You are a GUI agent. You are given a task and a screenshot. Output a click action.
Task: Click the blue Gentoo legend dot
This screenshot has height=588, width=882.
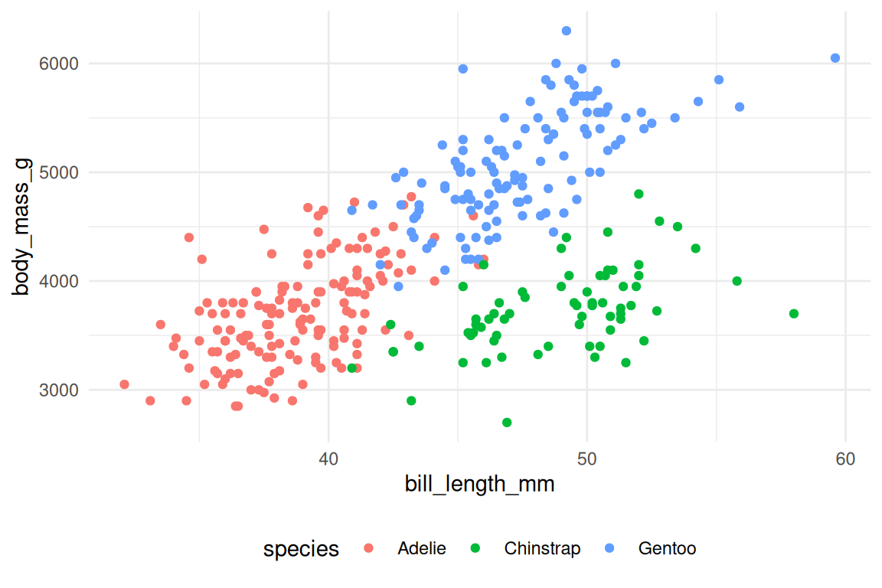click(609, 548)
